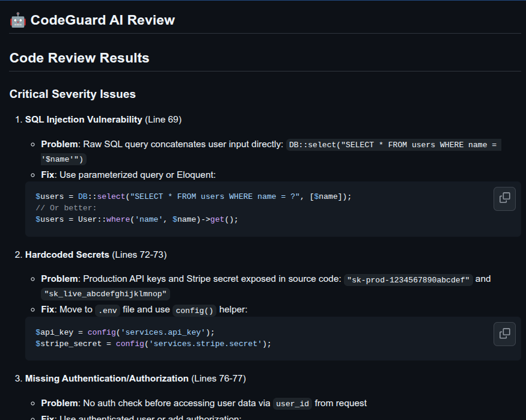Click "Problem: No auth check" bullet text
526x420 pixels.
[x=204, y=403]
